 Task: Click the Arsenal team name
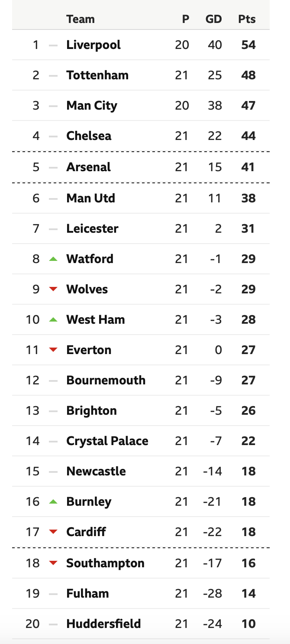coord(88,167)
